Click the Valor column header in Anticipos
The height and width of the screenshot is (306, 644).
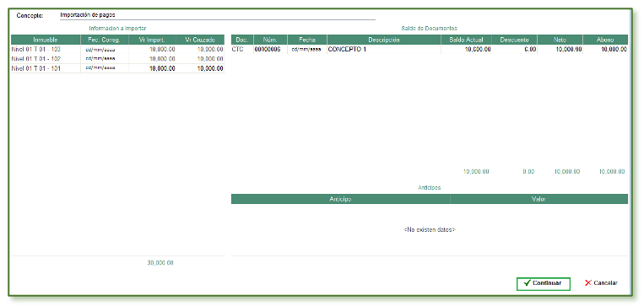point(539,199)
